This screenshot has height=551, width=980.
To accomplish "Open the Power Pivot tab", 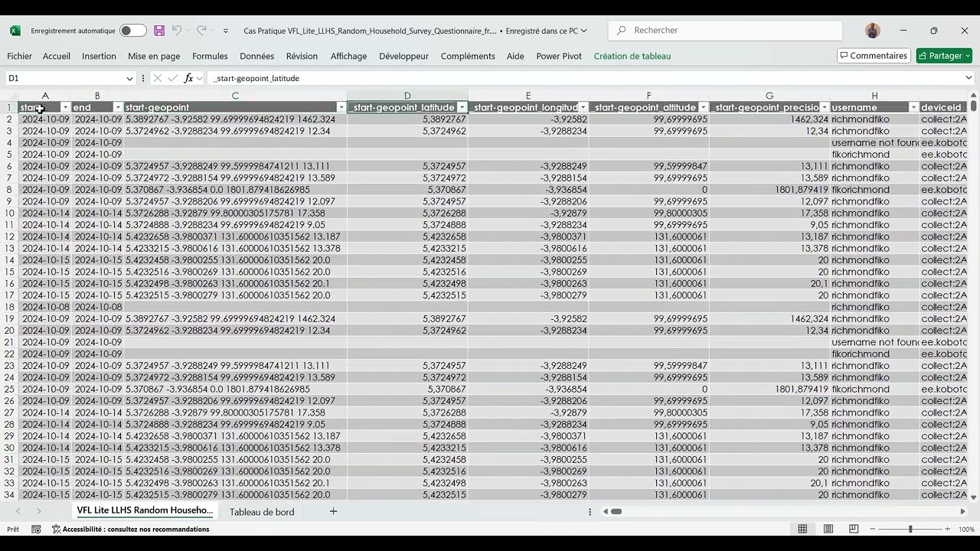I will pyautogui.click(x=559, y=56).
